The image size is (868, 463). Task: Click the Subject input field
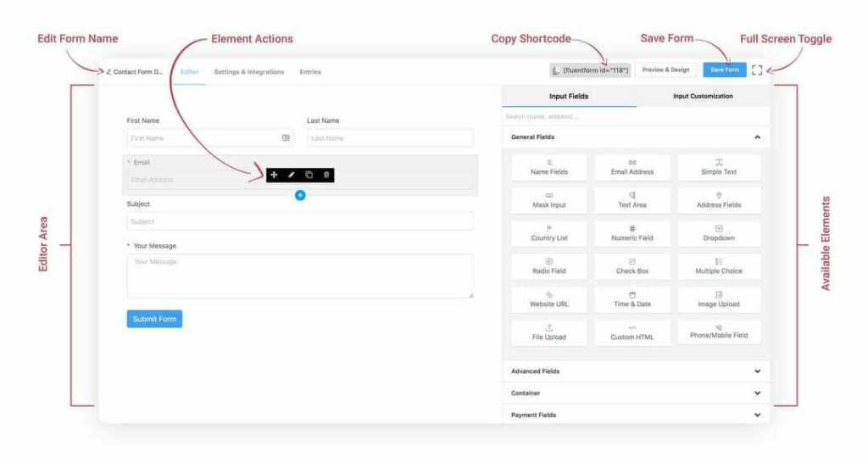[300, 221]
